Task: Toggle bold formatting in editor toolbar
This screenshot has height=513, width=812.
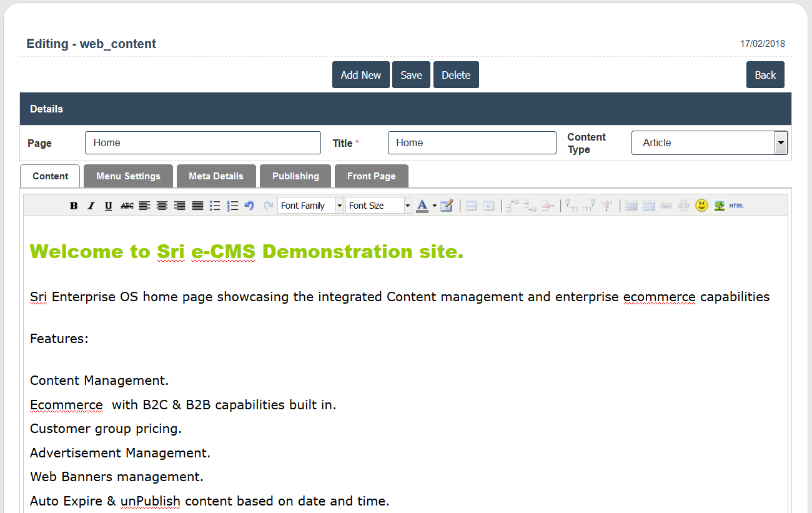Action: [74, 206]
